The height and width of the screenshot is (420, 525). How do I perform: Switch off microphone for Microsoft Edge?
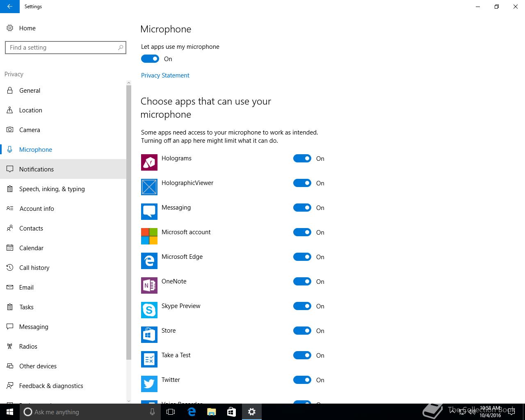(x=302, y=257)
